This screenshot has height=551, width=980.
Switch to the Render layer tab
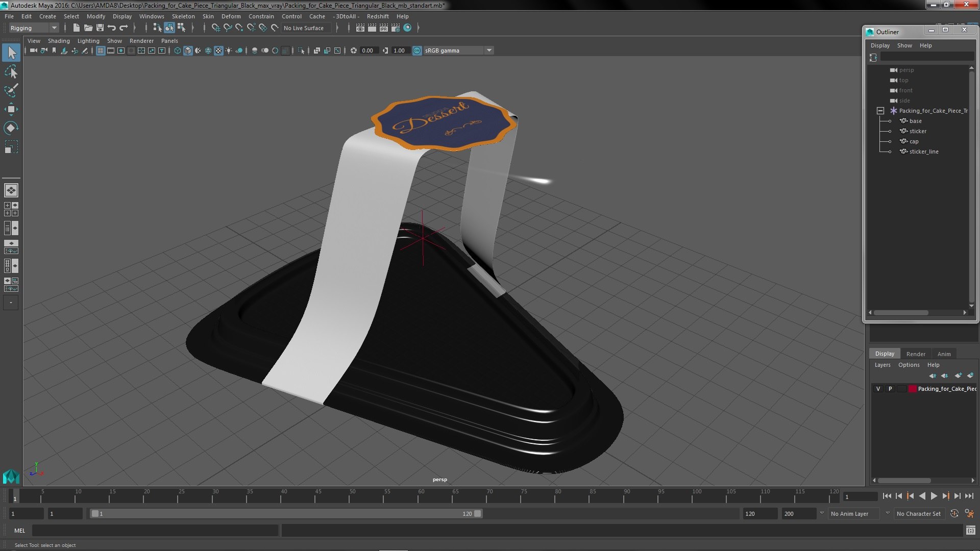(x=916, y=354)
